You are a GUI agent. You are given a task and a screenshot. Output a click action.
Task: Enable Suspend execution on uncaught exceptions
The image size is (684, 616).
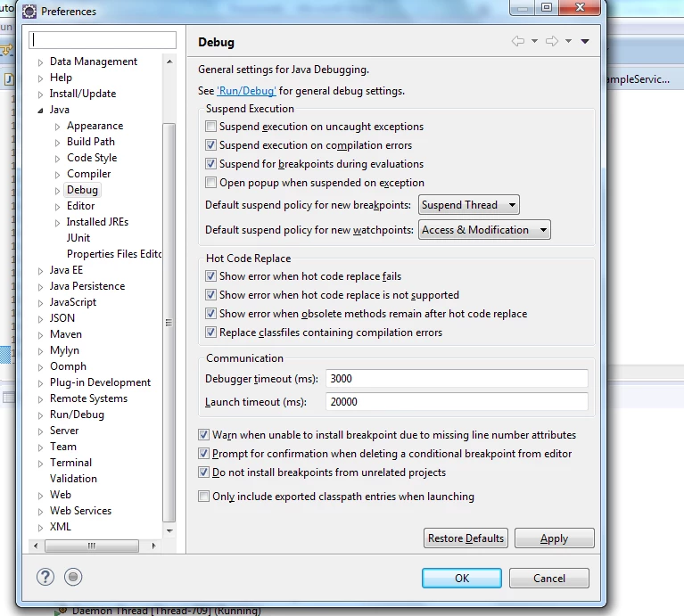(210, 127)
